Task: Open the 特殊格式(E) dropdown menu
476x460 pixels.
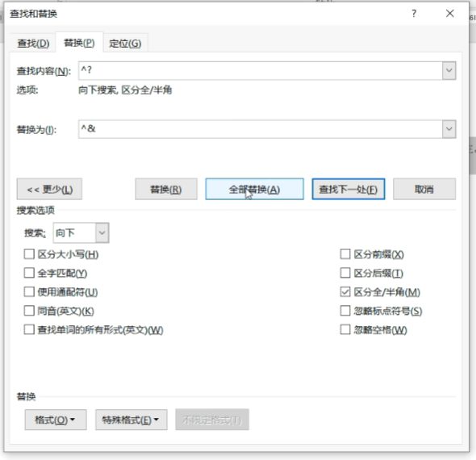Action: (132, 420)
